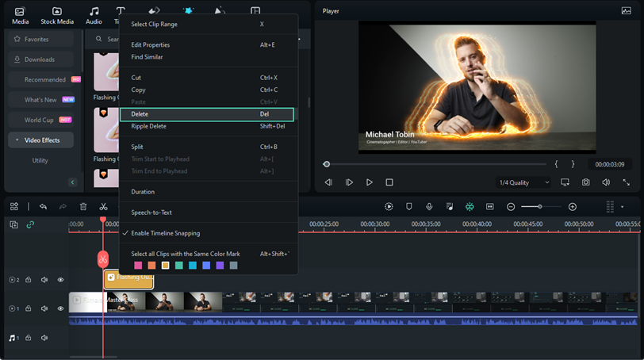Viewport: 644px width, 360px height.
Task: Mute the audio on video track 1
Action: click(44, 308)
